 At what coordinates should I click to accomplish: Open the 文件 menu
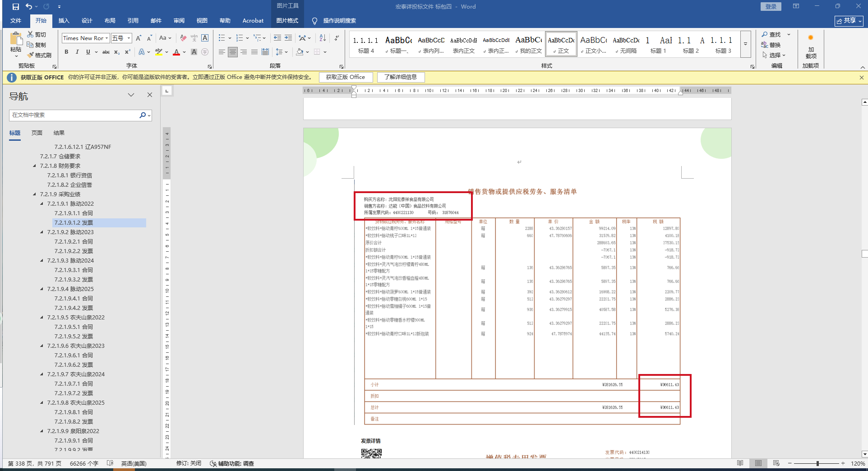click(16, 21)
